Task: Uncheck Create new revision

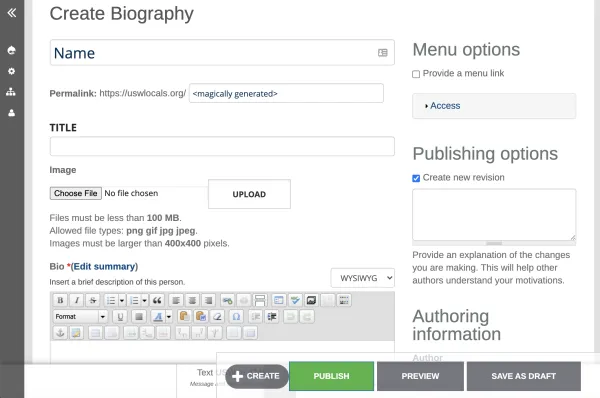Action: point(416,178)
